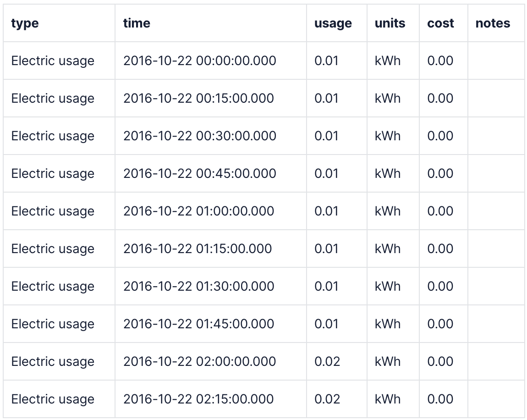Select "Electric usage" in the 00:30:00 row

53,136
